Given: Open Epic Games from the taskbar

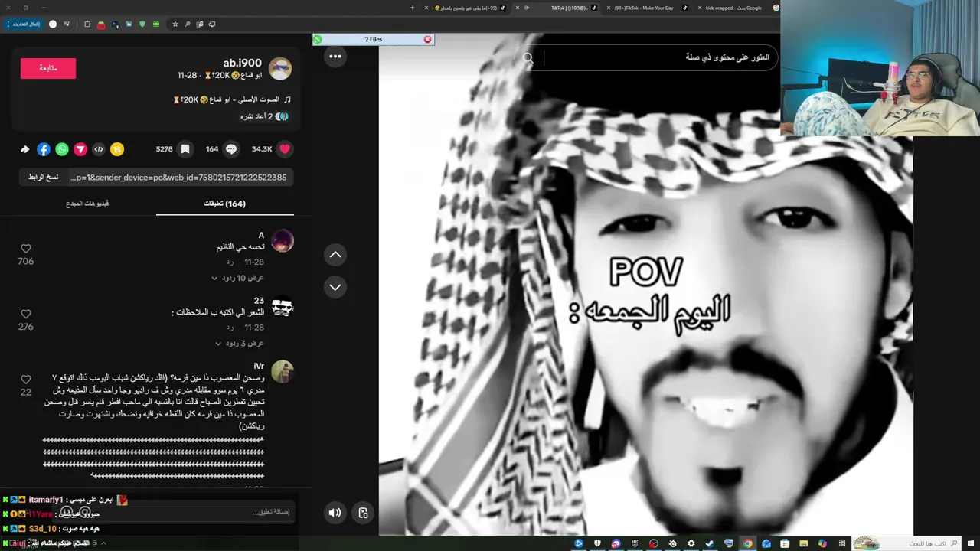Looking at the screenshot, I should (635, 543).
